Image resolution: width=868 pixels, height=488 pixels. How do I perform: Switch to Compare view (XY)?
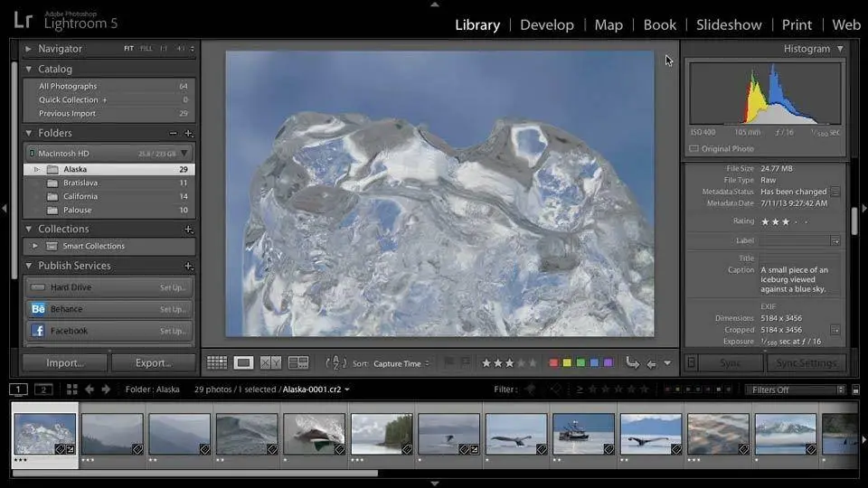270,363
